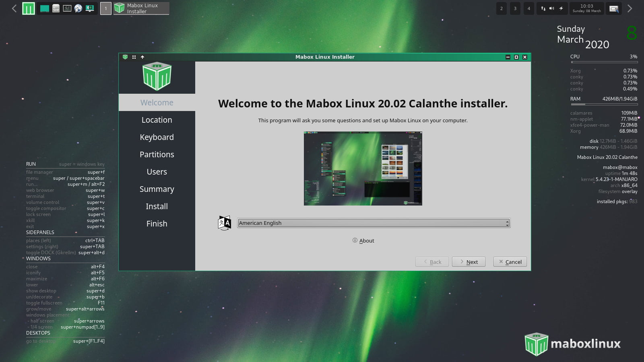The image size is (644, 362).
Task: Launch the web browser globe icon
Action: tap(78, 8)
